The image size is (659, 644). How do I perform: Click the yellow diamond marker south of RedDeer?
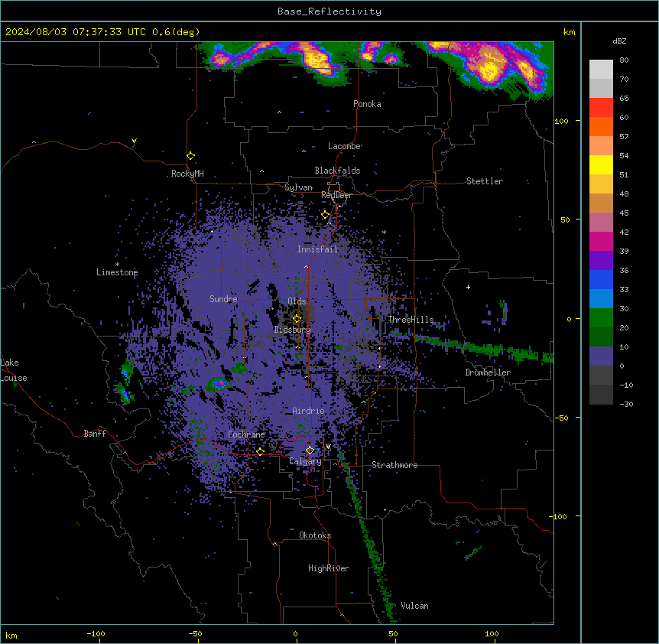[325, 215]
